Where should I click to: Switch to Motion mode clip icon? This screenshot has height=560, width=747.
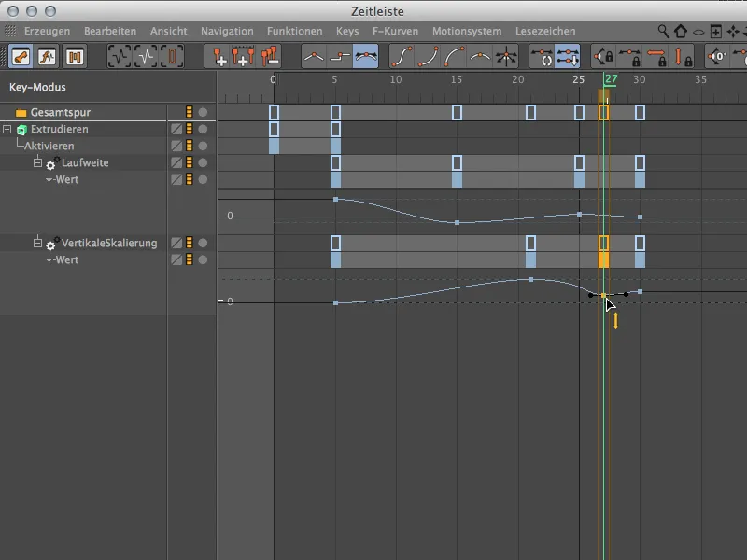click(75, 57)
